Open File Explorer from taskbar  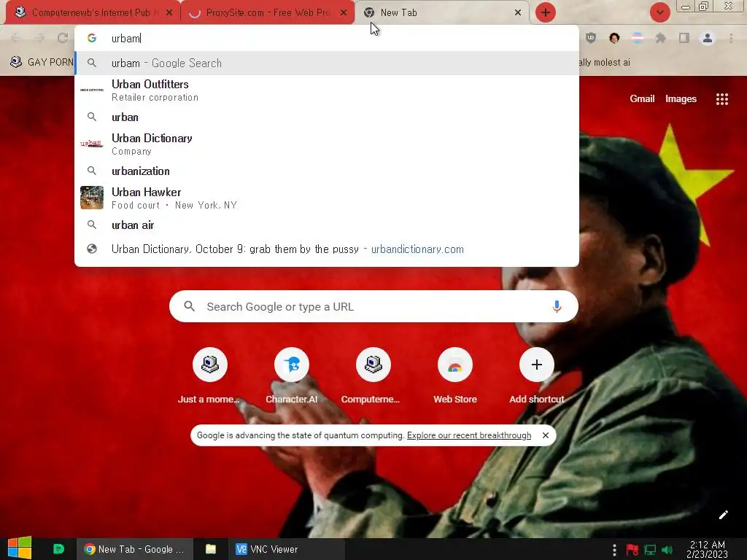[x=211, y=549]
